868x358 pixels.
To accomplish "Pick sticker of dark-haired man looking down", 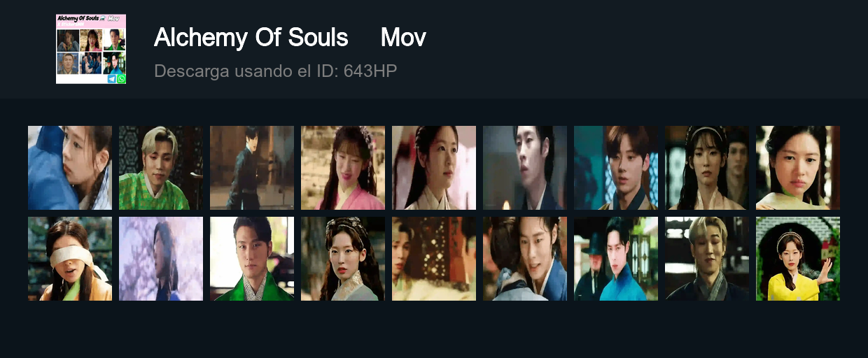I will coord(525,168).
